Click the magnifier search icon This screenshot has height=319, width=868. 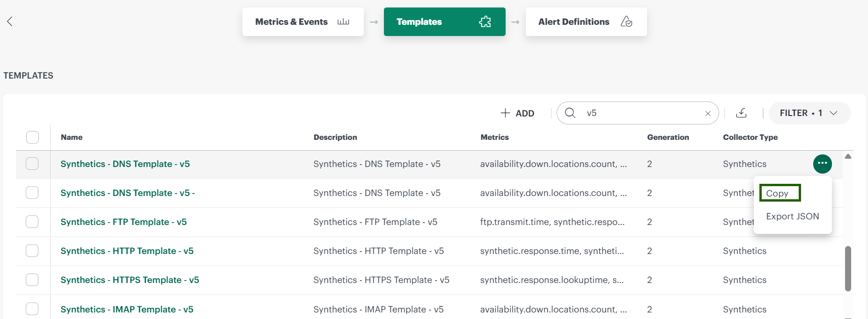coord(570,113)
